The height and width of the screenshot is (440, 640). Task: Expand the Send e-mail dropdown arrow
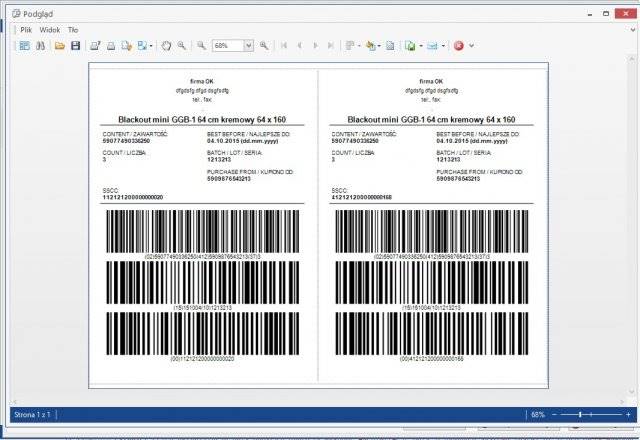coord(443,46)
